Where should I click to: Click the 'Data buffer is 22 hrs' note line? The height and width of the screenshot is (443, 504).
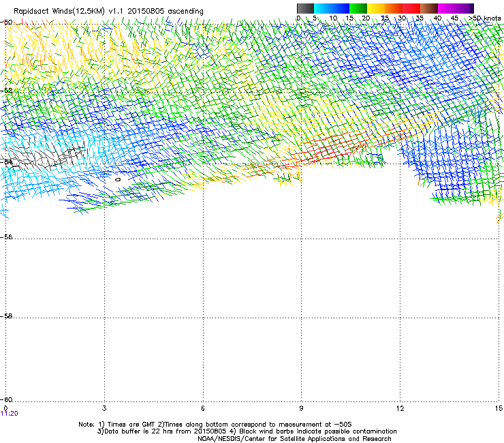(x=247, y=431)
